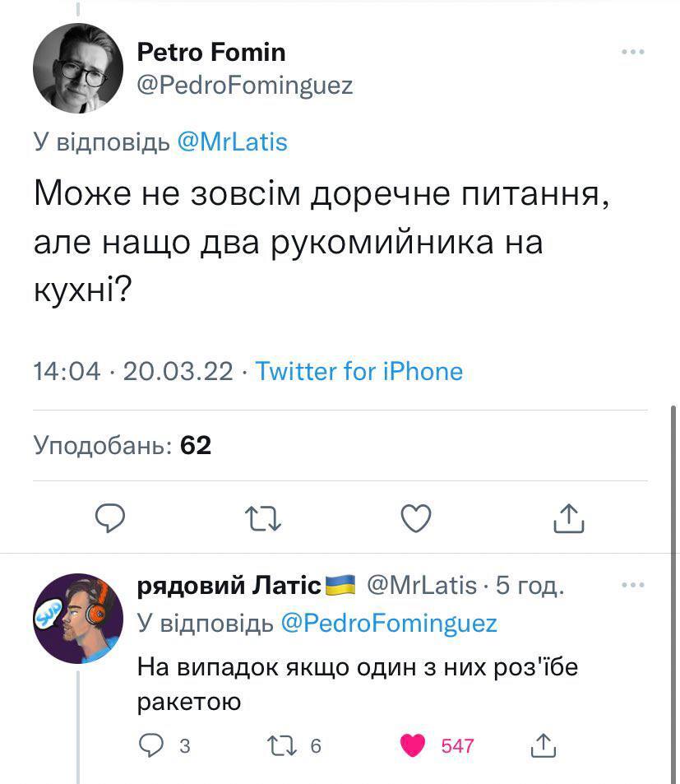Click the 14:04 · 20.03.22 timestamp
Image resolution: width=680 pixels, height=784 pixels.
click(x=133, y=372)
